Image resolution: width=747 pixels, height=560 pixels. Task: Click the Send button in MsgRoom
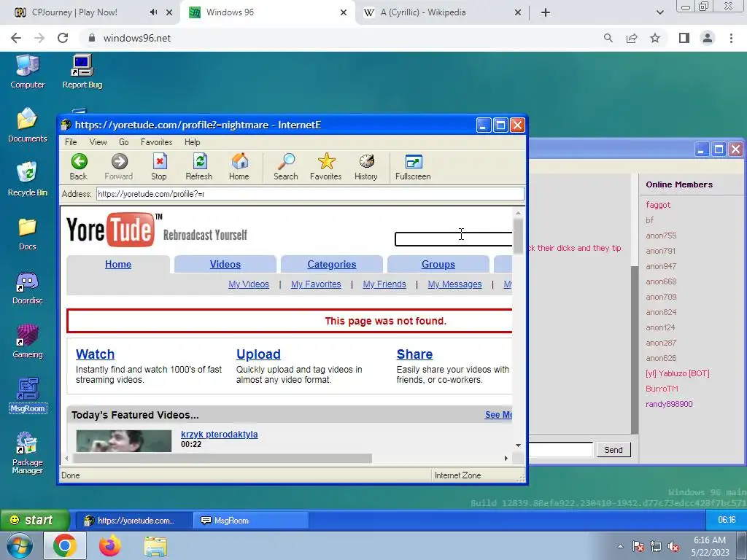tap(614, 449)
